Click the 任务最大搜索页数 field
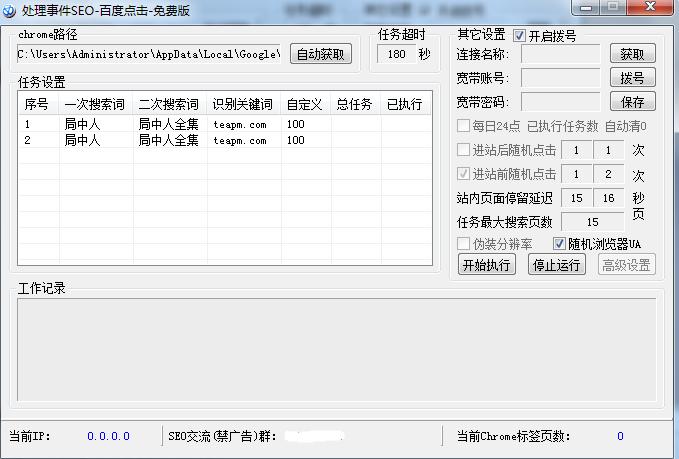Viewport: 679px width, 459px height. [x=592, y=222]
